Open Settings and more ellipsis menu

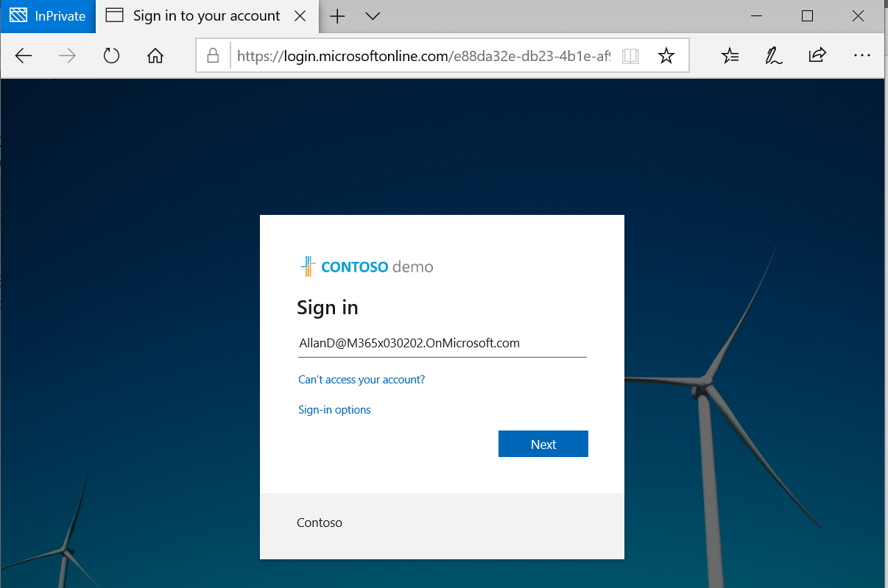click(861, 56)
